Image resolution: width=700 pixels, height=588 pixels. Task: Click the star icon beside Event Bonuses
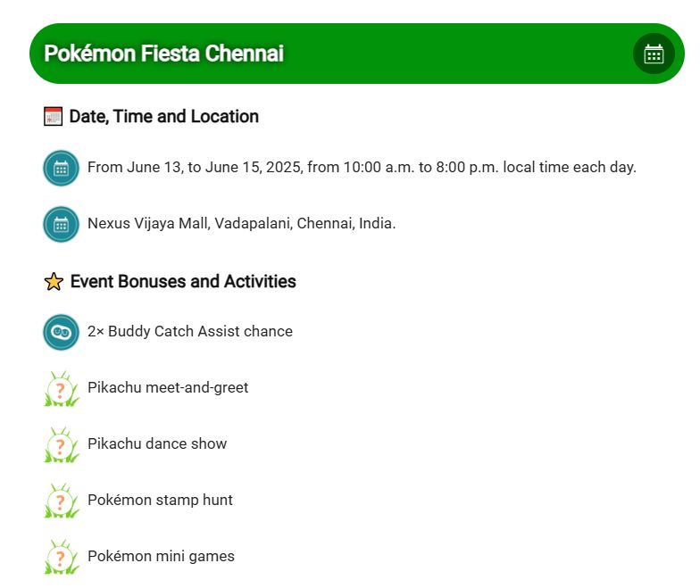(x=54, y=282)
